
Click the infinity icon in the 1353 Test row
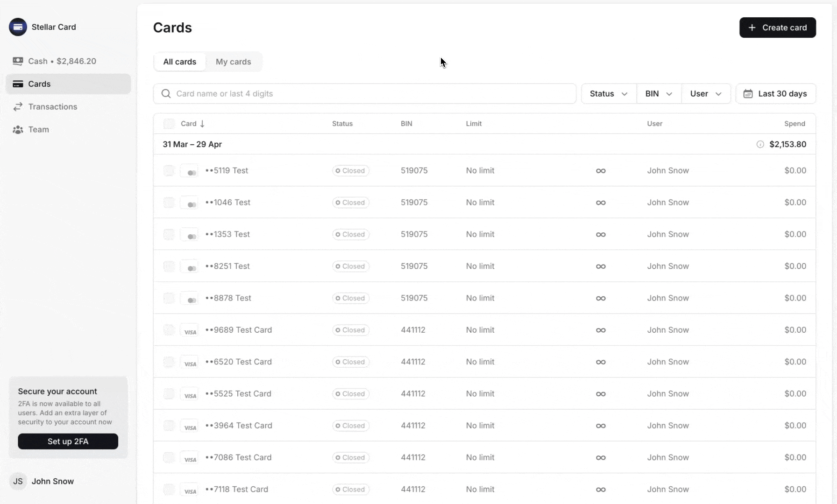[601, 234]
